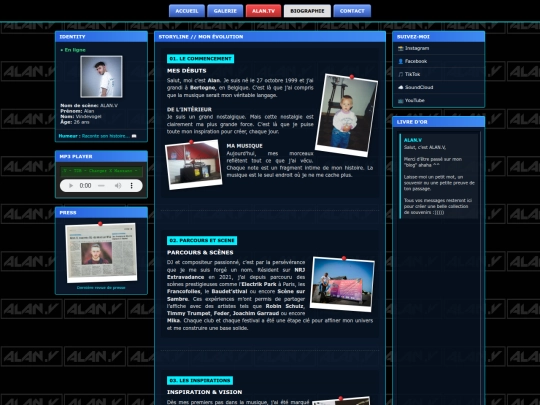
Task: Seek on the MP3 player progress bar
Action: (x=101, y=186)
